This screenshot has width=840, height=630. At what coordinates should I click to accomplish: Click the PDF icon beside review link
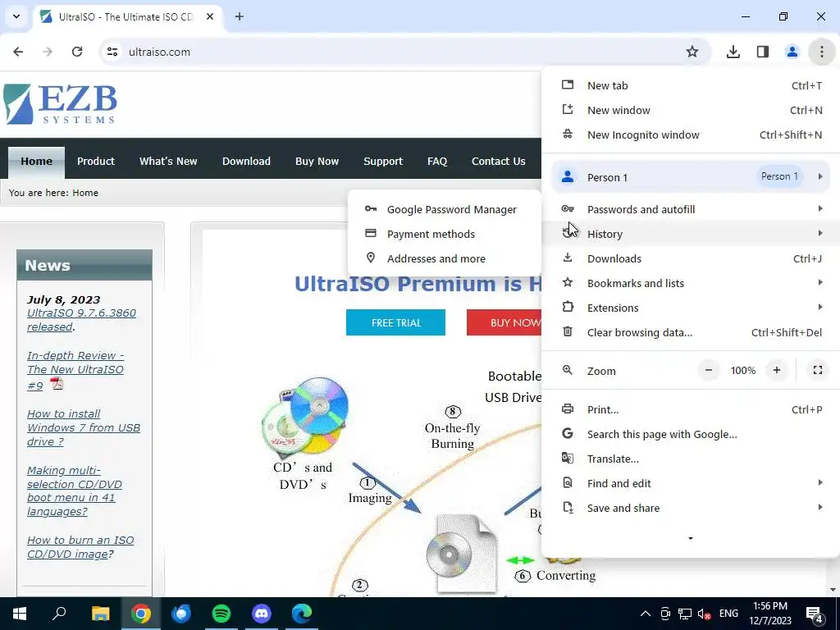coord(57,384)
